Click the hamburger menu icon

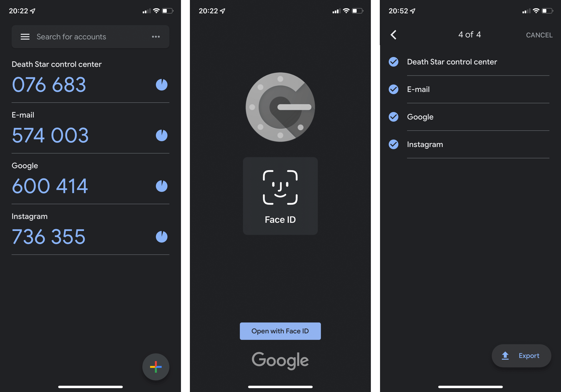24,37
